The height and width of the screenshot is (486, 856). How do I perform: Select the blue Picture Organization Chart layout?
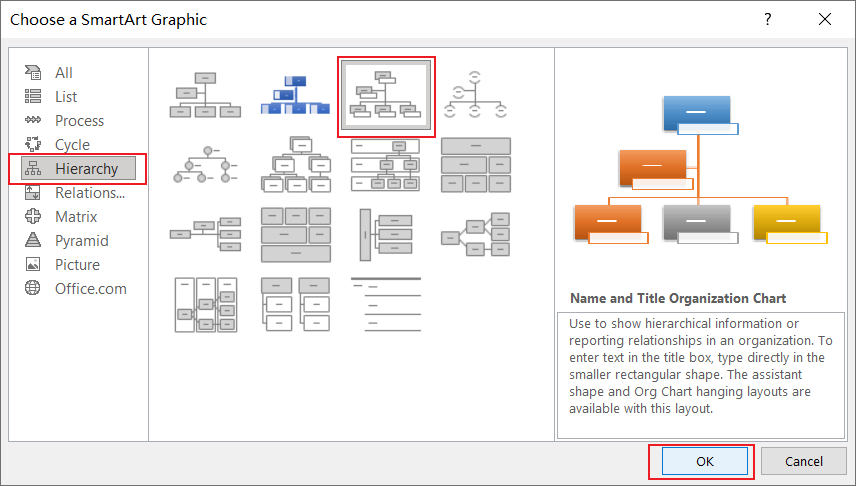pos(295,95)
